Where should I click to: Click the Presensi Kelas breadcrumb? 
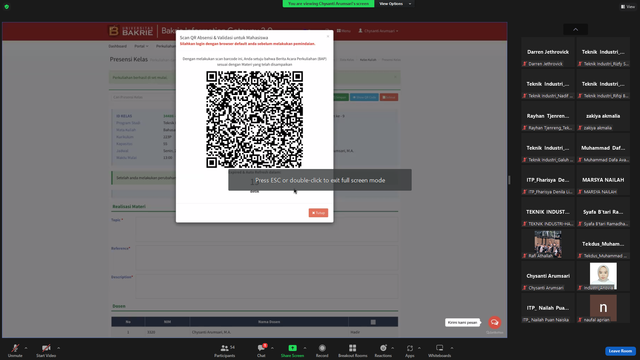click(x=391, y=60)
